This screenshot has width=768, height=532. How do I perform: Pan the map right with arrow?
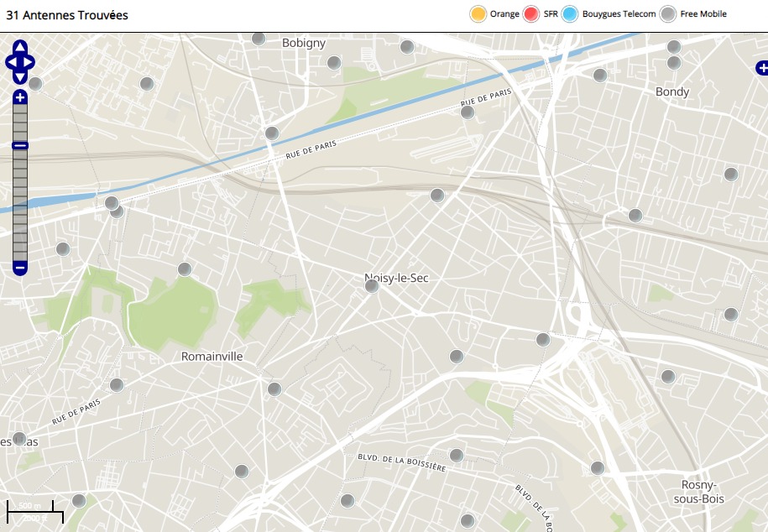(x=30, y=62)
